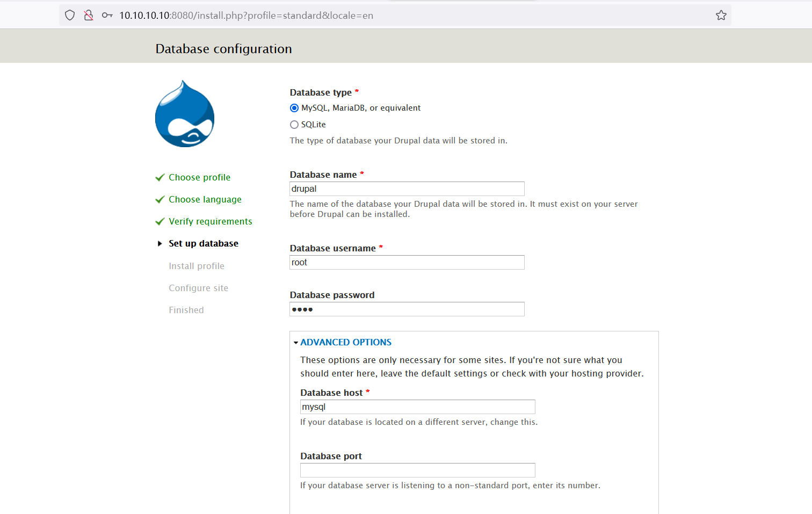Click the Database port label

click(x=331, y=456)
